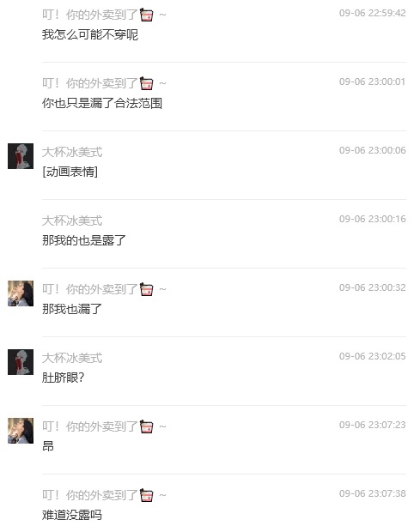This screenshot has width=414, height=532.
Task: Open the avatar next to the 昂 message
Action: coord(21,431)
